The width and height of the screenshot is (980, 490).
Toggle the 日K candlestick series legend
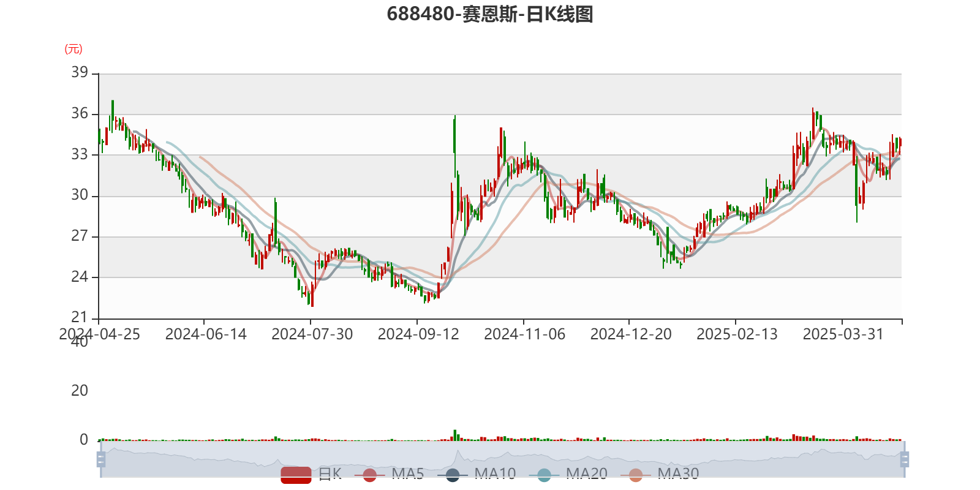point(311,474)
